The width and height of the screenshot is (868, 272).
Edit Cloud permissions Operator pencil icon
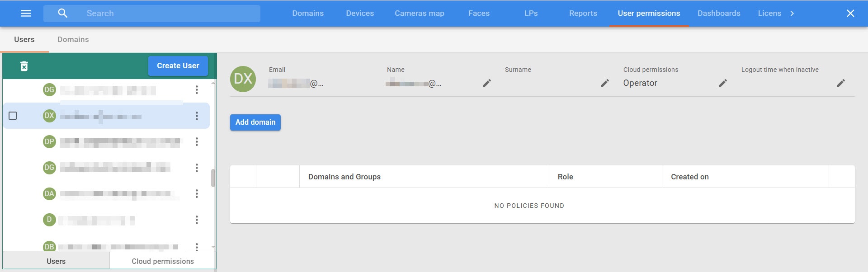tap(722, 83)
